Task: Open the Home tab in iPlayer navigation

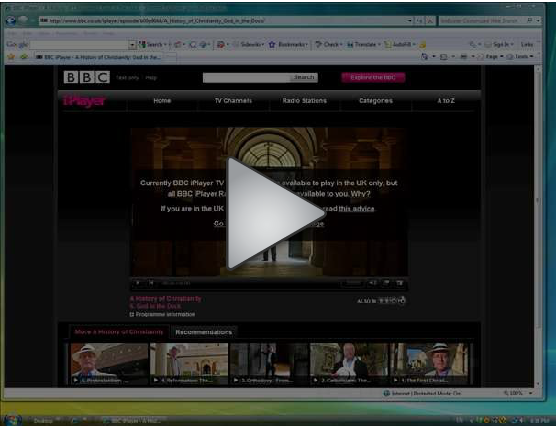Action: [162, 101]
